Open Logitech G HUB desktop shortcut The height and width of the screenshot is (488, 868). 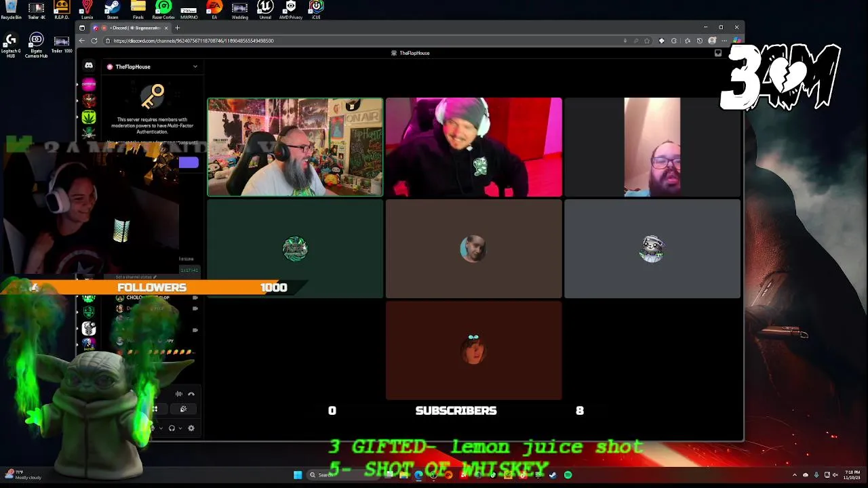[11, 45]
